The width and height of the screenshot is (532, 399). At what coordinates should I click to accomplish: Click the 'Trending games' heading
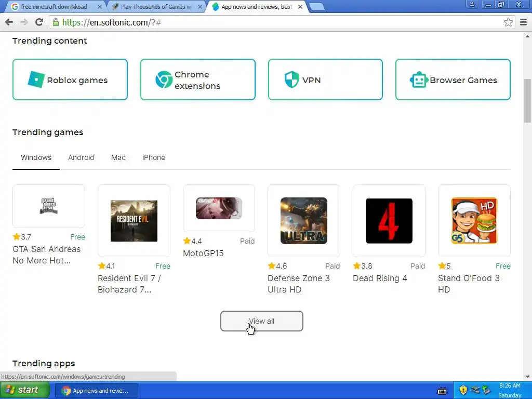48,132
